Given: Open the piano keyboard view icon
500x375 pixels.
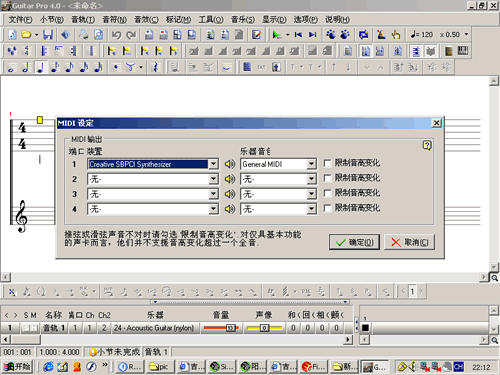Looking at the screenshot, I should click(x=463, y=51).
